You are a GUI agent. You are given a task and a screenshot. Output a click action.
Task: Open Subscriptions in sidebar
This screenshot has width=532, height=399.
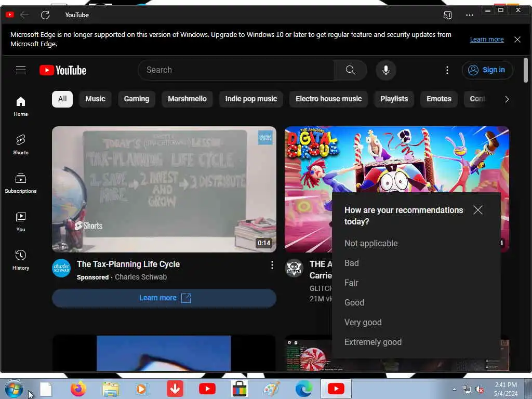[21, 183]
